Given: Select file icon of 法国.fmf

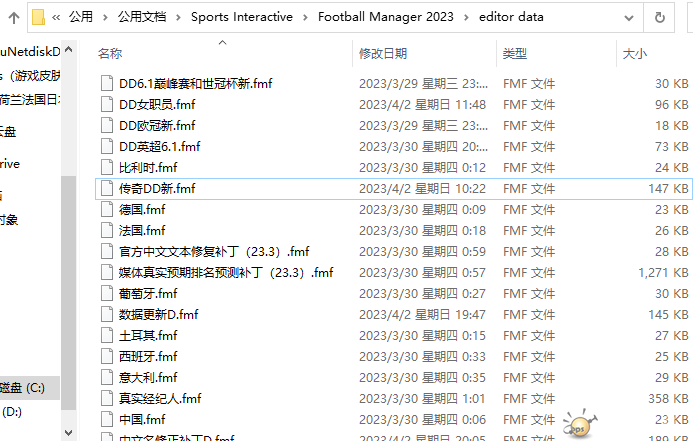Looking at the screenshot, I should click(107, 230).
